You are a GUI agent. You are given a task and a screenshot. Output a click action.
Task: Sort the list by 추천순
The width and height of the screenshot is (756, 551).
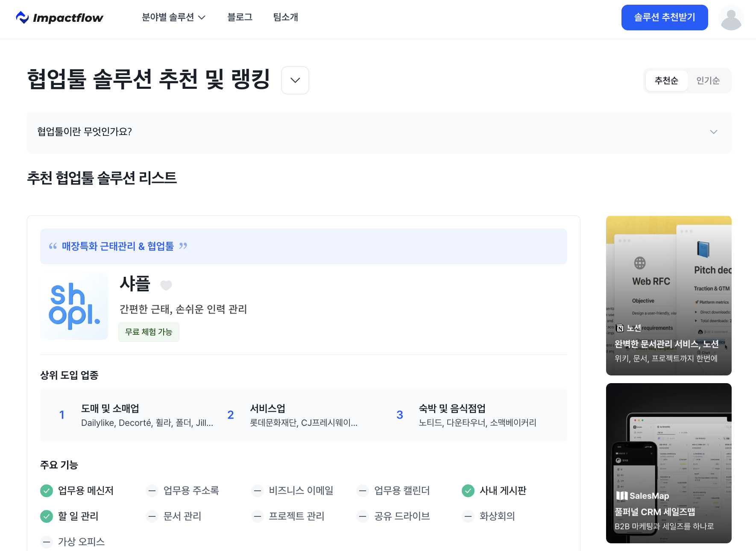666,81
